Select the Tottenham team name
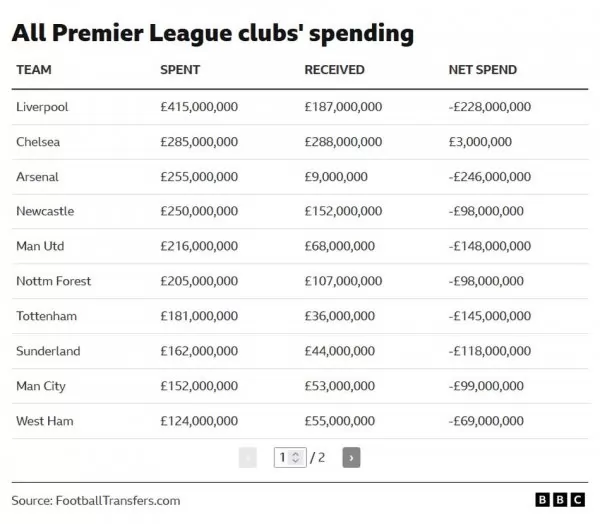 click(46, 316)
